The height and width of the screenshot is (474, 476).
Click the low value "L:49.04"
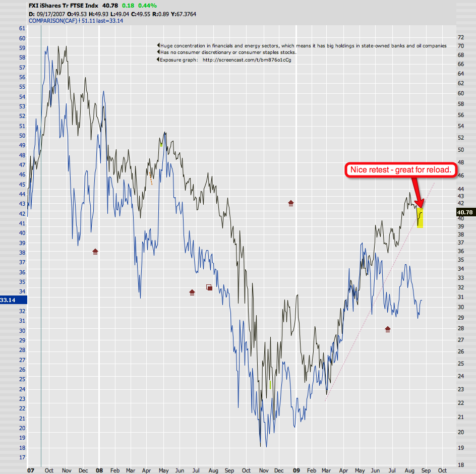coord(120,14)
